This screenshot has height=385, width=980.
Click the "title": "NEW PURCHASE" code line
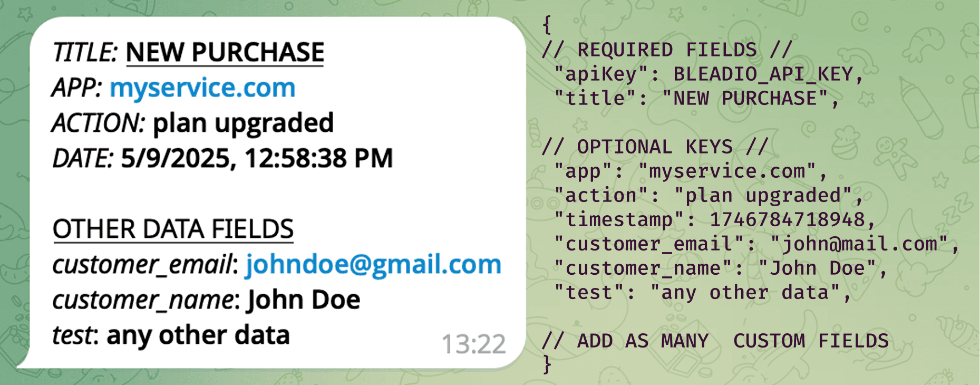(696, 99)
